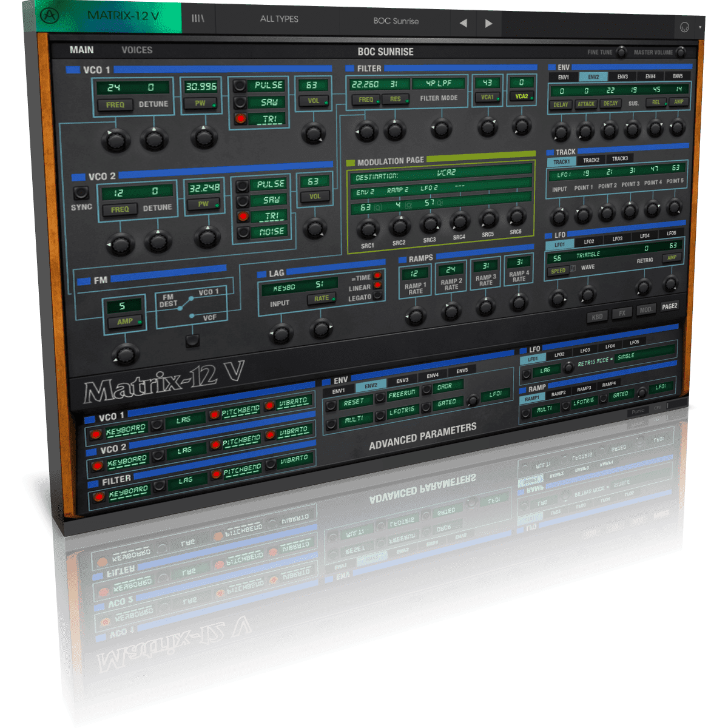
Task: Select the ENV3 tab in upper ENV section
Action: click(622, 77)
